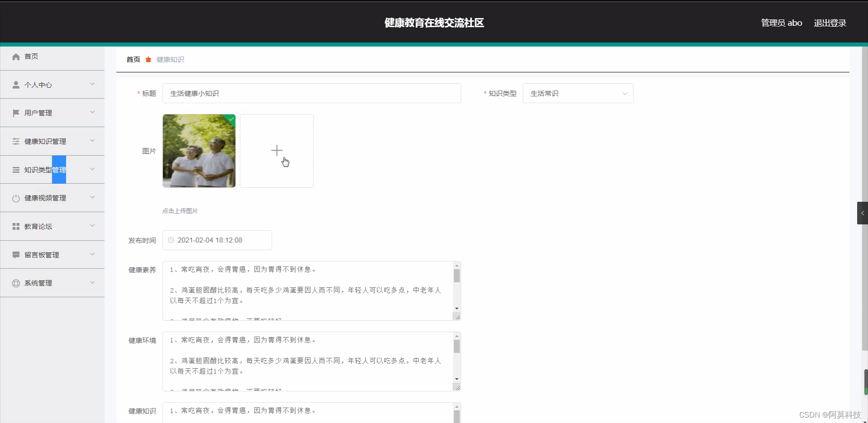Viewport: 868px width, 423px height.
Task: Click the flag icon beside 用户管理
Action: (16, 113)
